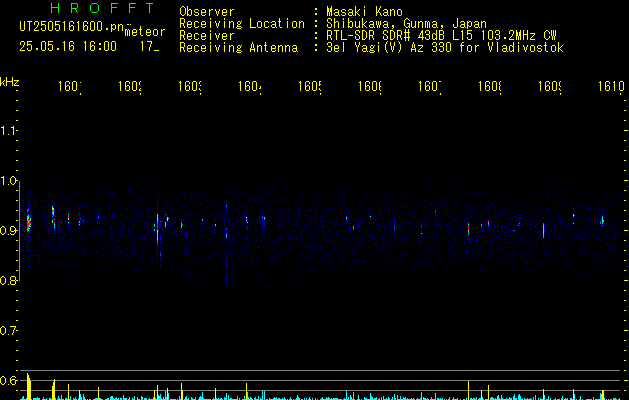Screen dimensions: 629x400
Task: Click the 0.6 frequency axis label
Action: coord(9,380)
